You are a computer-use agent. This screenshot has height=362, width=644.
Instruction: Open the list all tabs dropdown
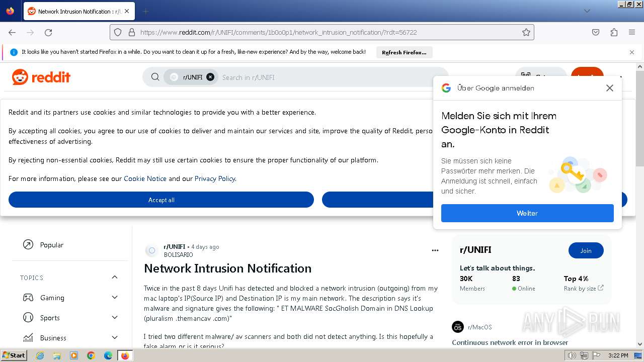tap(587, 11)
